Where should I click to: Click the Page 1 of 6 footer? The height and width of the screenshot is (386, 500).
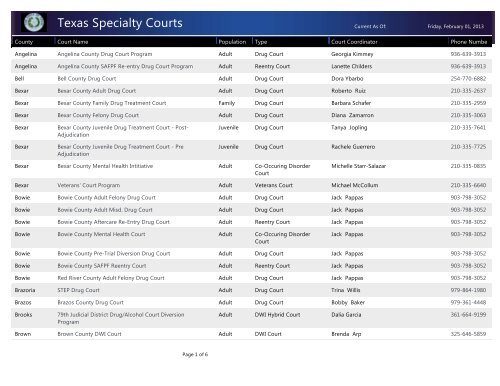tap(195, 354)
